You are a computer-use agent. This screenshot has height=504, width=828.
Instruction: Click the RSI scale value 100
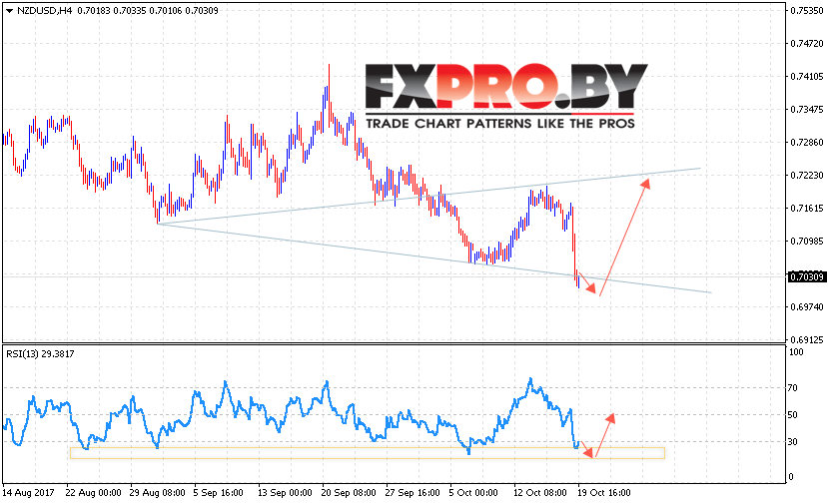click(x=796, y=352)
